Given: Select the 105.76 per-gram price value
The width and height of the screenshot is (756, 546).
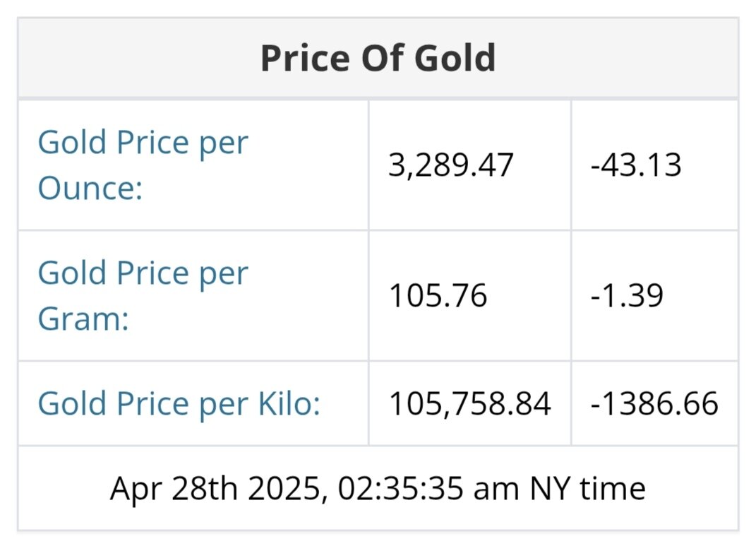Looking at the screenshot, I should point(438,295).
